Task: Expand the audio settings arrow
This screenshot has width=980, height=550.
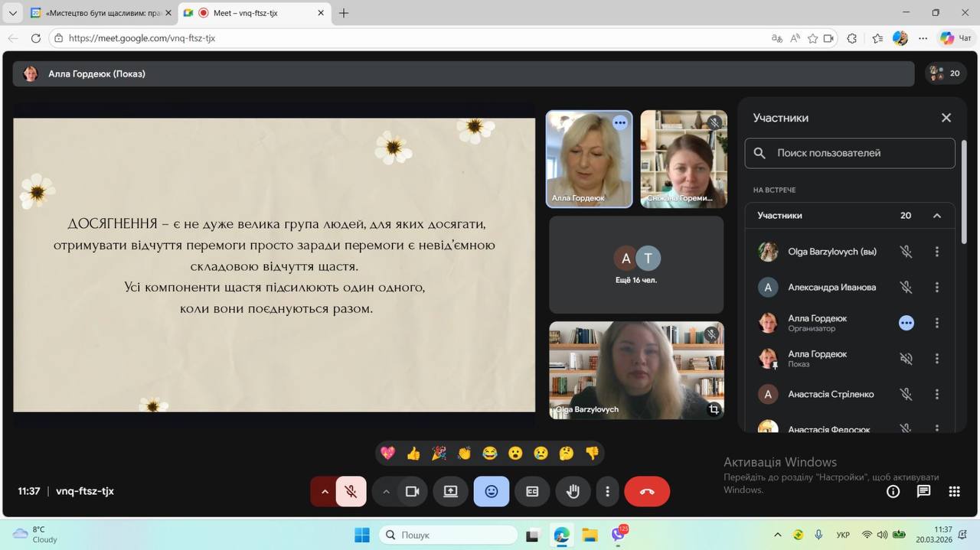Action: tap(325, 492)
